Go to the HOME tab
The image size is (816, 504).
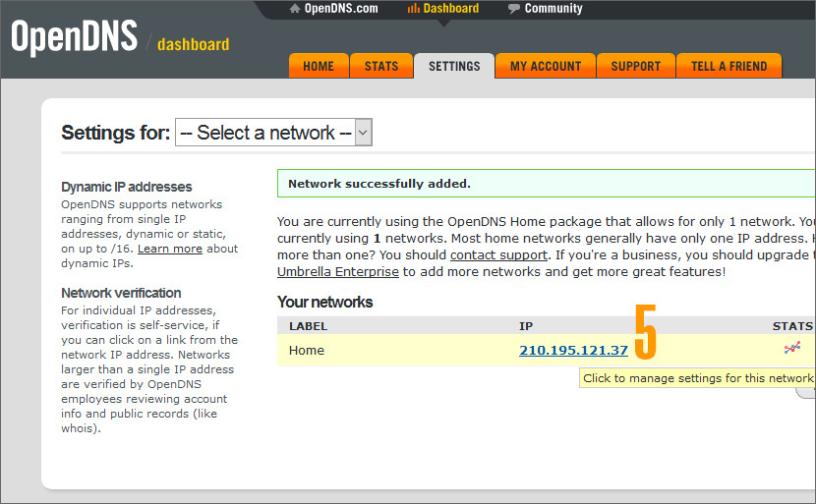tap(319, 66)
